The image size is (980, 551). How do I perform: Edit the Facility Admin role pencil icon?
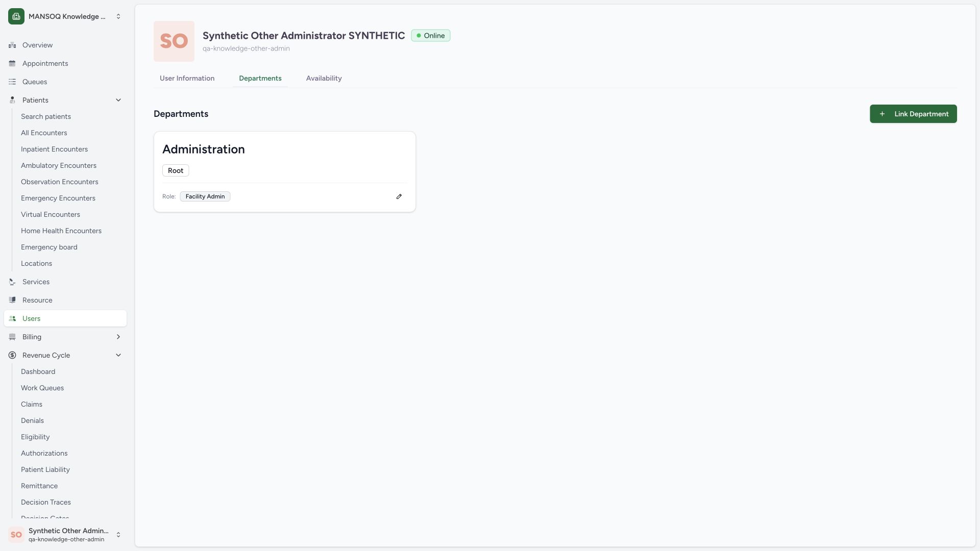pyautogui.click(x=399, y=197)
